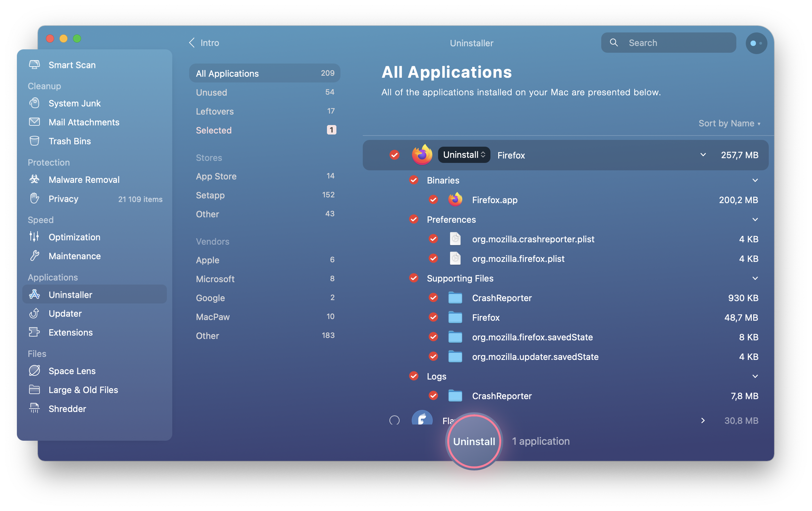Image resolution: width=812 pixels, height=511 pixels.
Task: Toggle checkbox for CrashReporter logs
Action: tap(434, 396)
